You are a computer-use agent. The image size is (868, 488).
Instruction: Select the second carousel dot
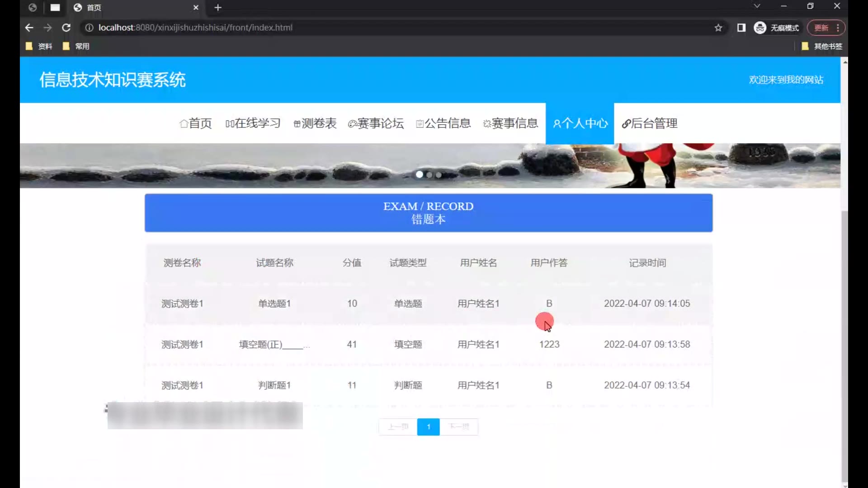coord(429,175)
